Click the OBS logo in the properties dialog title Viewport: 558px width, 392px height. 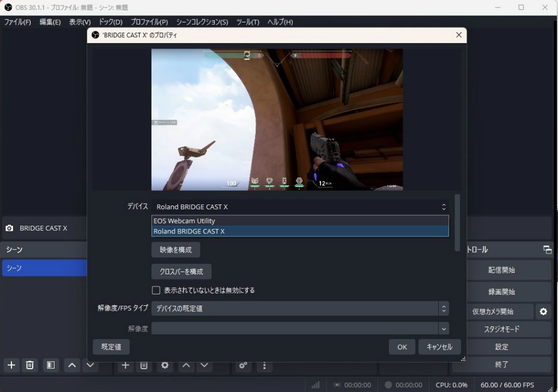[95, 35]
